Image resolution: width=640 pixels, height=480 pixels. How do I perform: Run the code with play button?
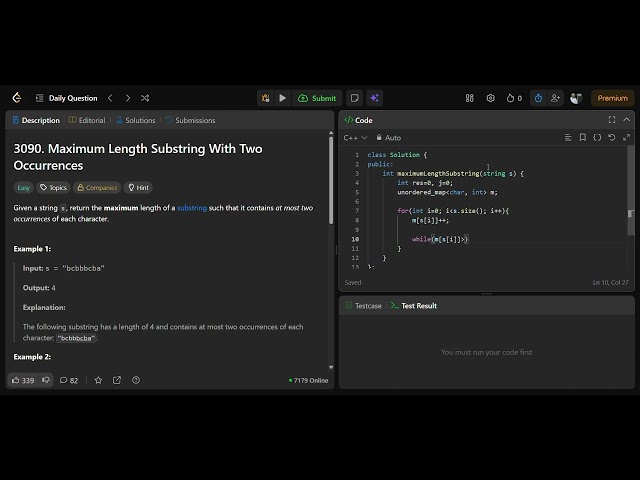click(x=282, y=98)
